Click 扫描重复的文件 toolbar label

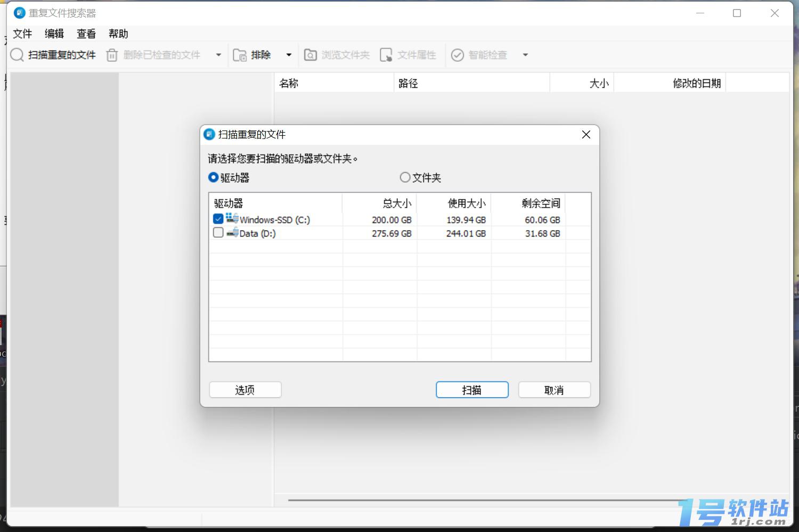tap(62, 55)
